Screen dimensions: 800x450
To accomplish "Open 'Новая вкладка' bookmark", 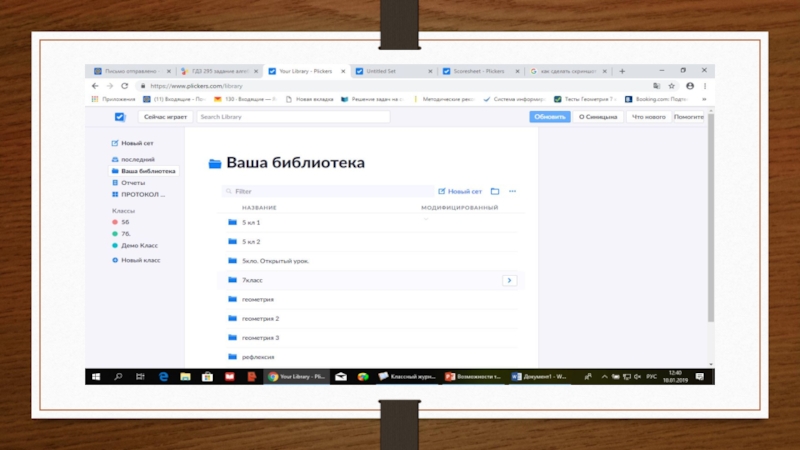I will [309, 99].
